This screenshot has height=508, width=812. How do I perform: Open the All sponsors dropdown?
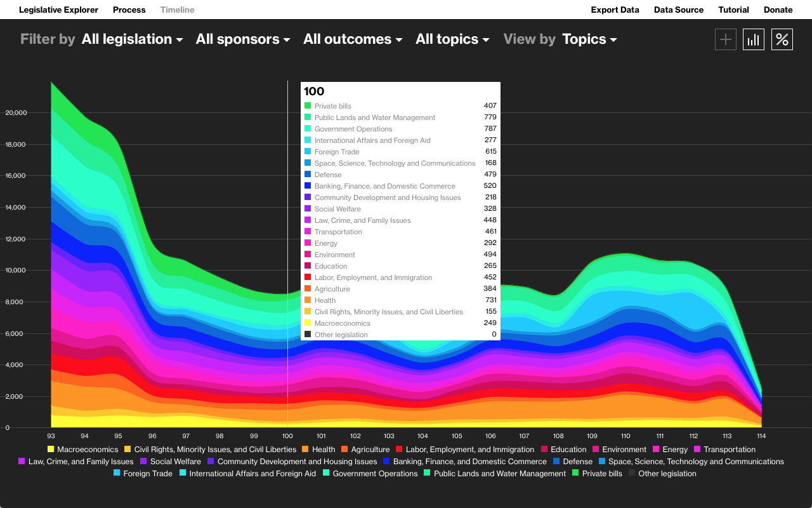click(243, 39)
